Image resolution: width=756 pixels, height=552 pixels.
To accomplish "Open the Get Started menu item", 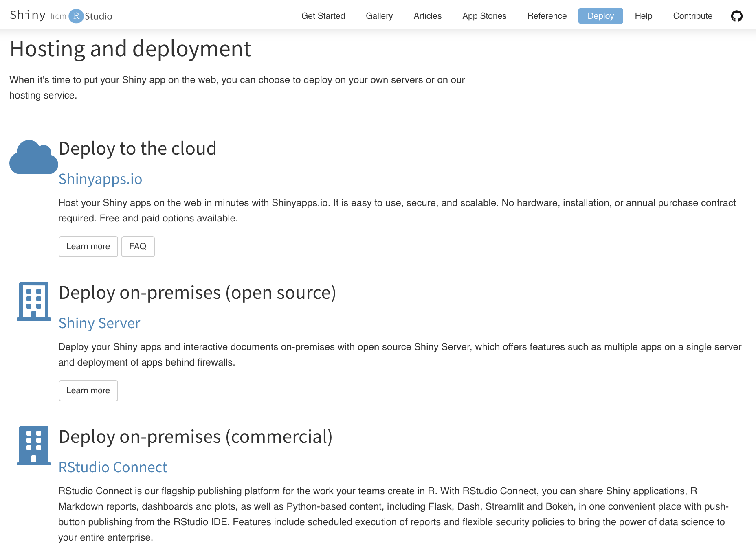I will [x=323, y=15].
